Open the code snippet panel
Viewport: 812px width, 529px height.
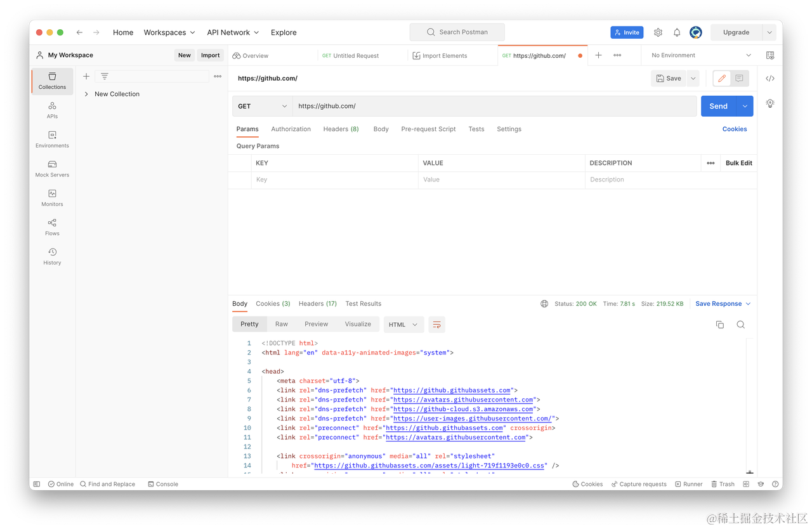(x=769, y=78)
